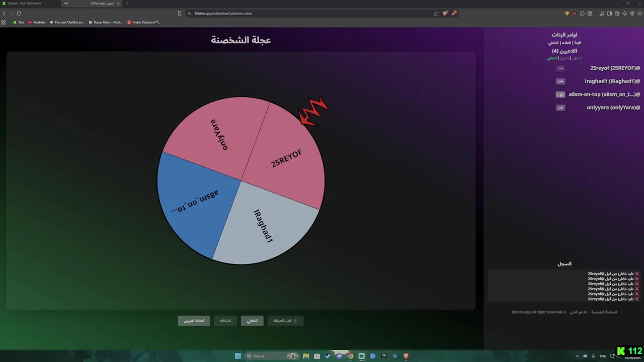Viewport: 644px width, 362px height.
Task: Click the اللاعبين (4) players heading
Action: click(565, 51)
